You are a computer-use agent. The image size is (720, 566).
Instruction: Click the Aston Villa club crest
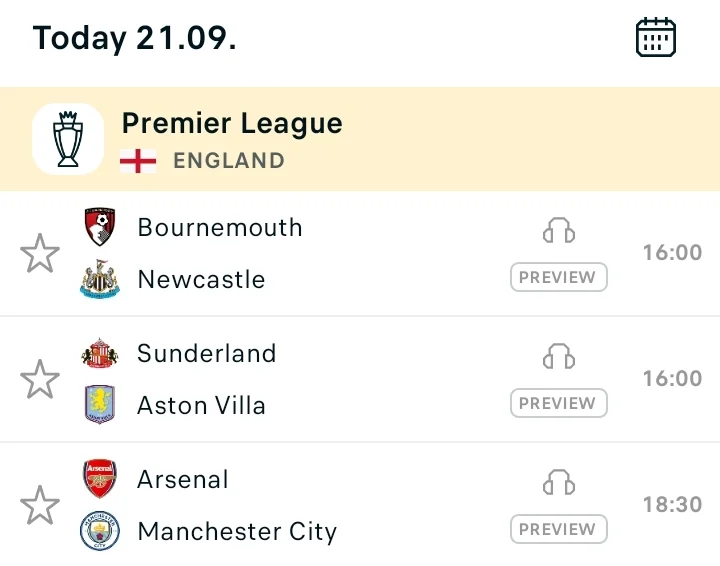pos(100,404)
